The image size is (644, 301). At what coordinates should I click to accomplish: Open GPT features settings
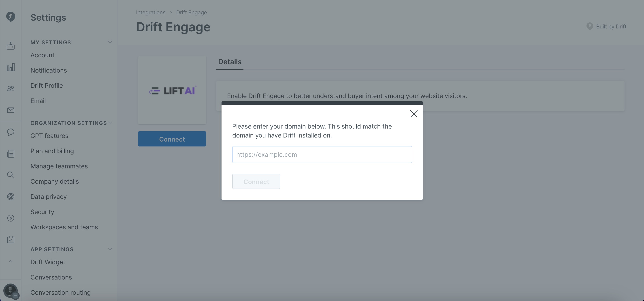pyautogui.click(x=49, y=136)
